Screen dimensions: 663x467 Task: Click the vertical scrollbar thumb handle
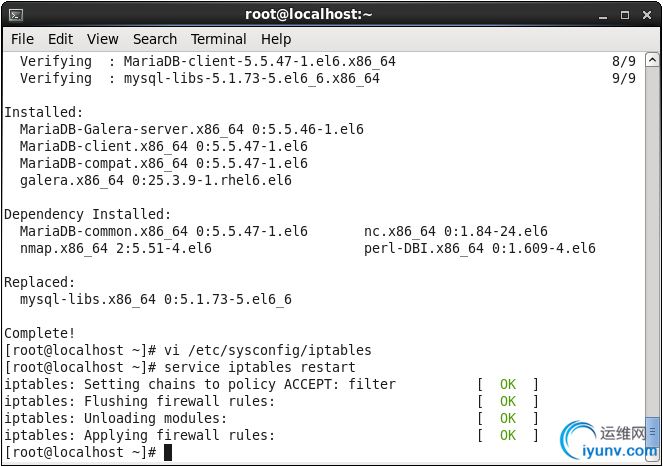[x=652, y=432]
